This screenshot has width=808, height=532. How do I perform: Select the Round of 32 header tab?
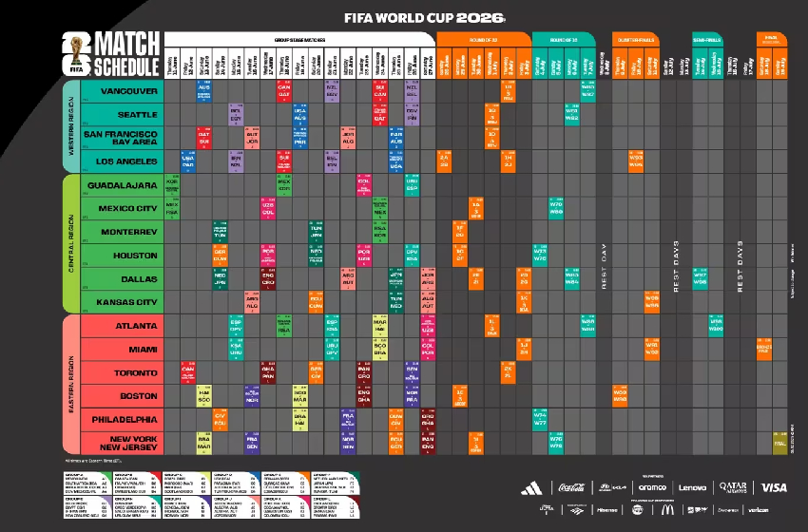[483, 39]
